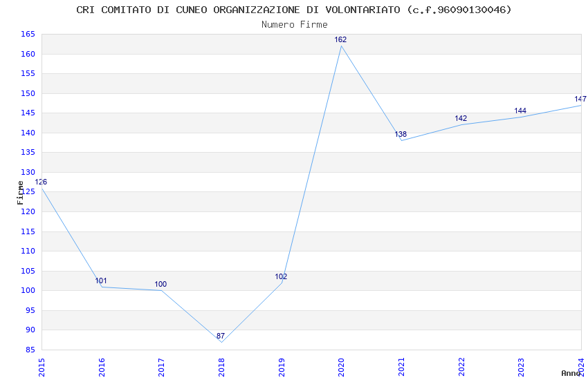
Task: Click the y-axis tick label 130
Action: tap(28, 173)
